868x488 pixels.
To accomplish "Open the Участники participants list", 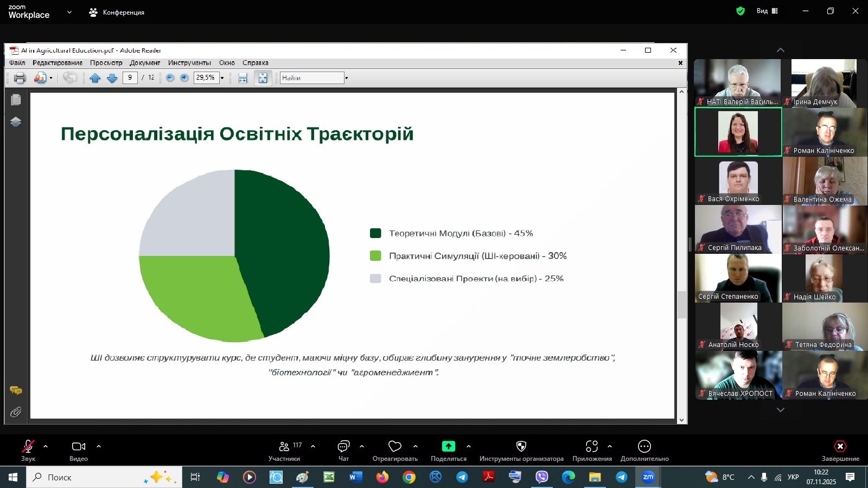I will pyautogui.click(x=284, y=450).
